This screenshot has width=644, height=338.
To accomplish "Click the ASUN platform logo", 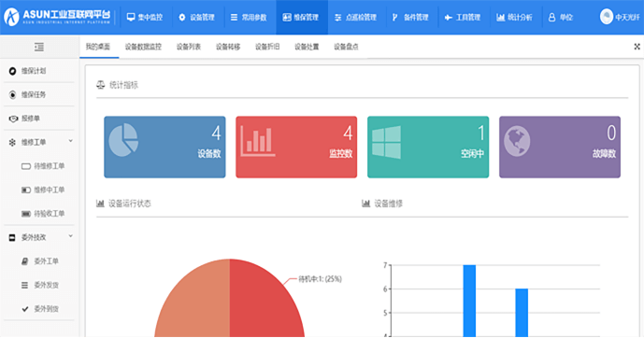I will click(x=58, y=17).
